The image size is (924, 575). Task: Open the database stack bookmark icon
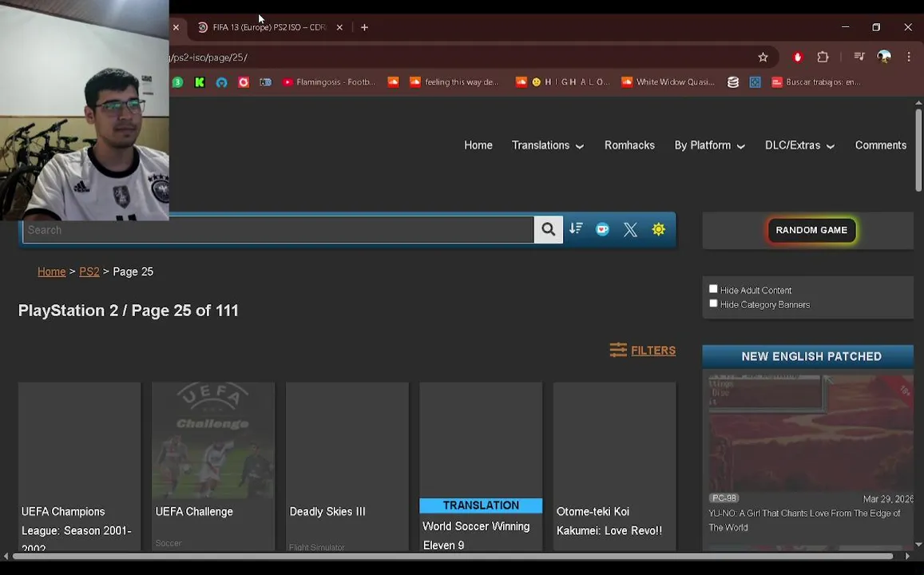click(732, 82)
